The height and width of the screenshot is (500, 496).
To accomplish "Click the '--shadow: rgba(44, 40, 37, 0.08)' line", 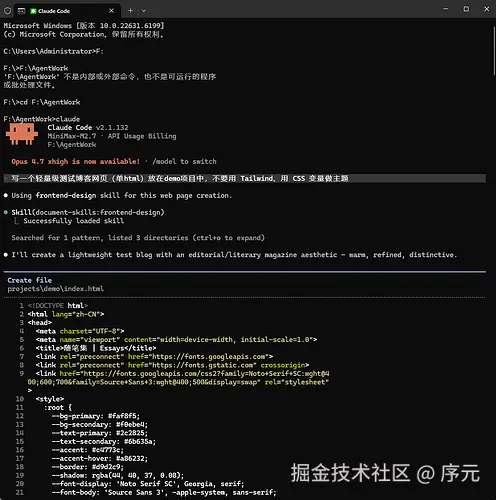I will click(118, 475).
